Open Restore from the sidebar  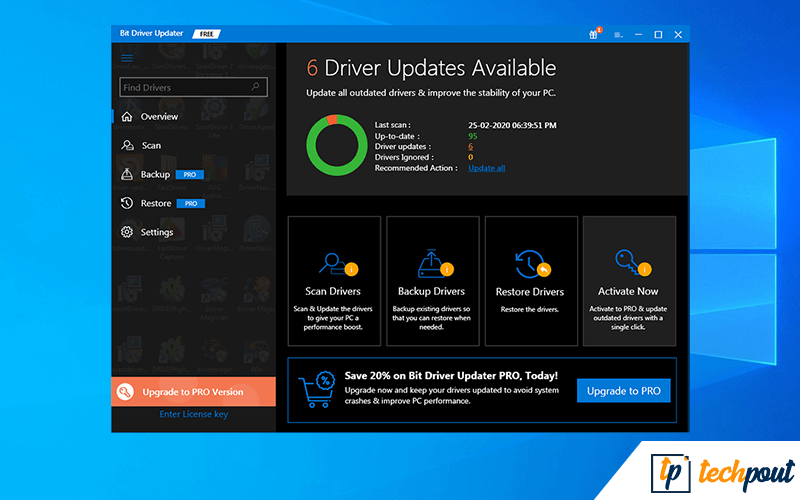[155, 204]
